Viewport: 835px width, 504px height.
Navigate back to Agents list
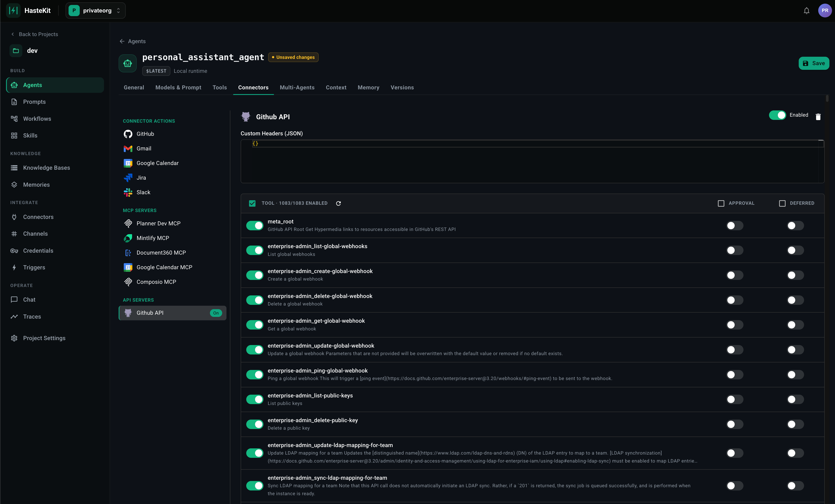[x=133, y=41]
